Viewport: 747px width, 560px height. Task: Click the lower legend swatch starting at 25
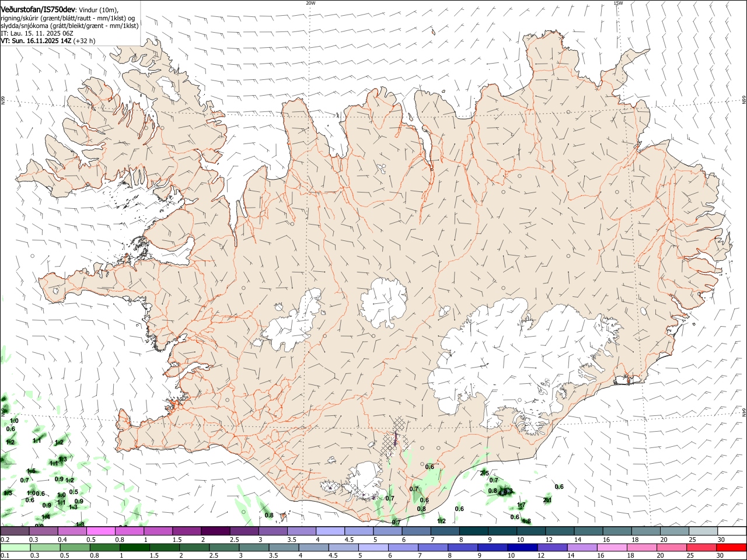click(x=701, y=547)
